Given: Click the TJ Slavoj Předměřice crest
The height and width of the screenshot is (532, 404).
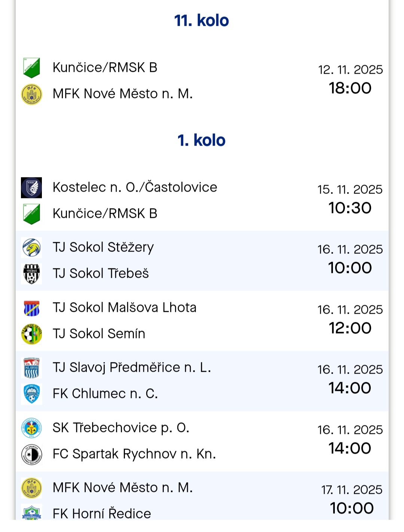Looking at the screenshot, I should tap(31, 368).
